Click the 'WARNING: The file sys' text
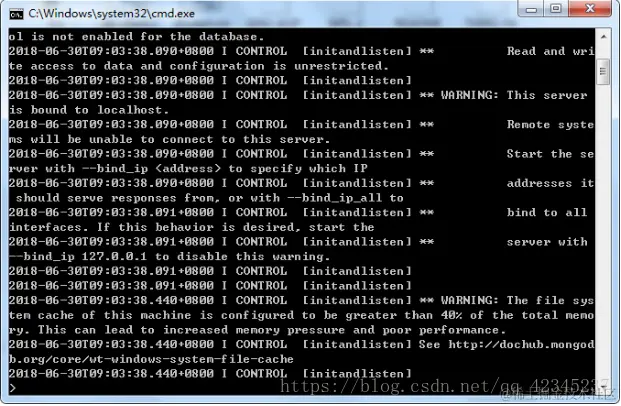Image resolution: width=621 pixels, height=406 pixels. point(517,300)
